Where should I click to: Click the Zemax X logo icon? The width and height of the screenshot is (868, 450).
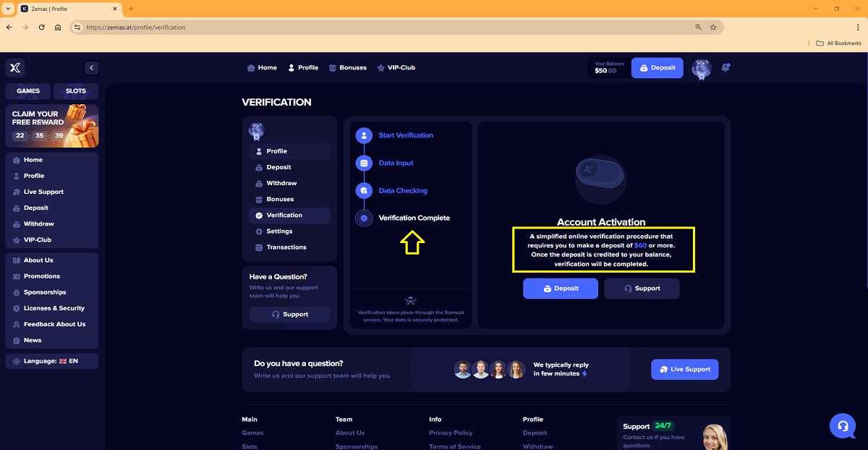click(x=15, y=68)
